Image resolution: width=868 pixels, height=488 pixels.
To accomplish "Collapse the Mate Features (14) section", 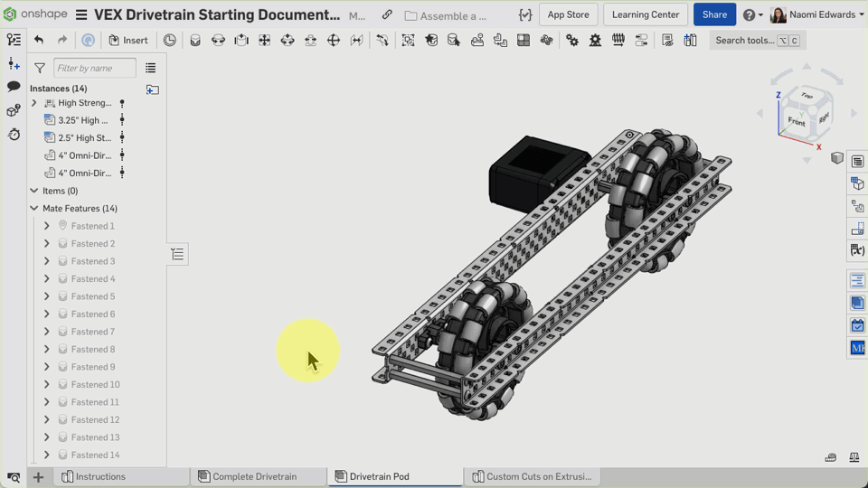I will (x=34, y=209).
